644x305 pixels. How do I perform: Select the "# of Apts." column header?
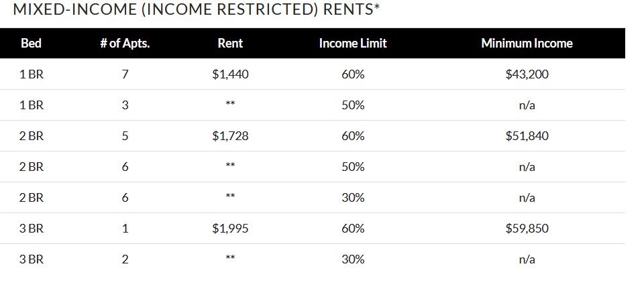coord(125,44)
